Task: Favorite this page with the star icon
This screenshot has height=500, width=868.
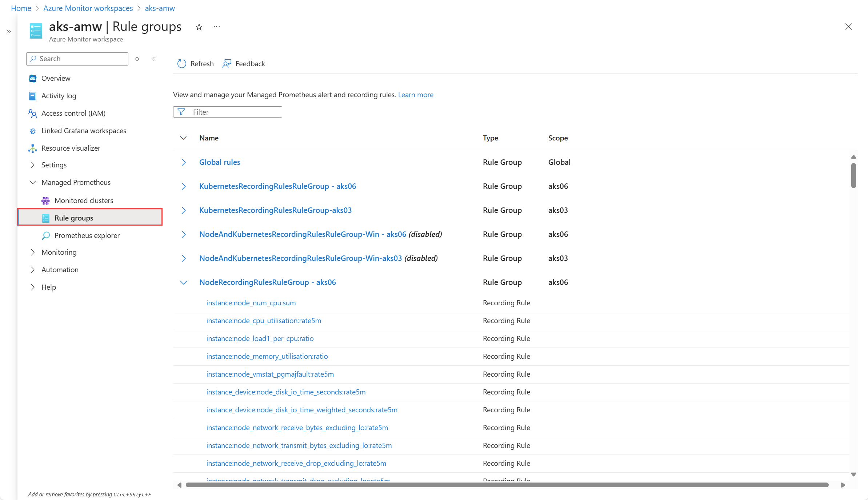Action: pyautogui.click(x=199, y=27)
